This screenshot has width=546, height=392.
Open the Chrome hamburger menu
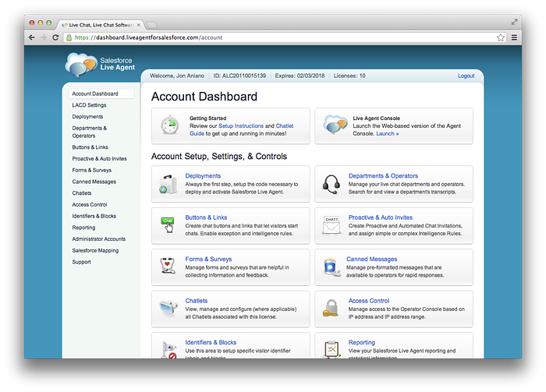pyautogui.click(x=513, y=37)
